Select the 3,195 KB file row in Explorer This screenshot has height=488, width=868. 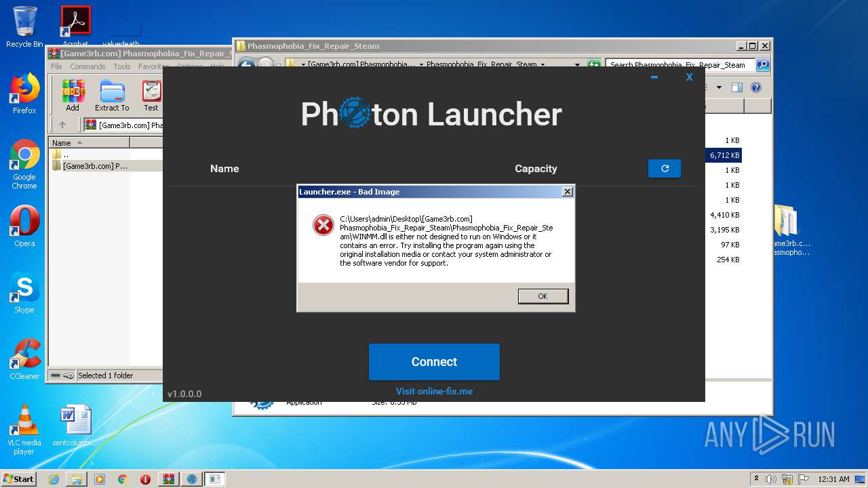[723, 230]
